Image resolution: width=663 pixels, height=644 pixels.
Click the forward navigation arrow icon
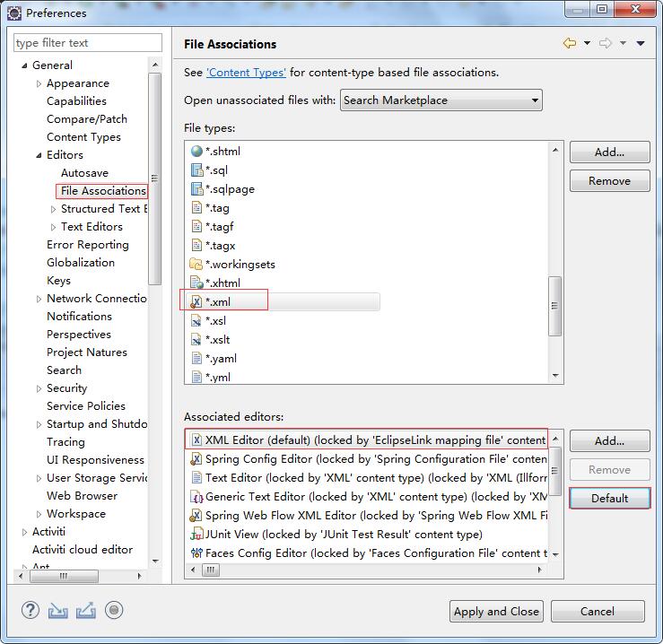click(606, 43)
